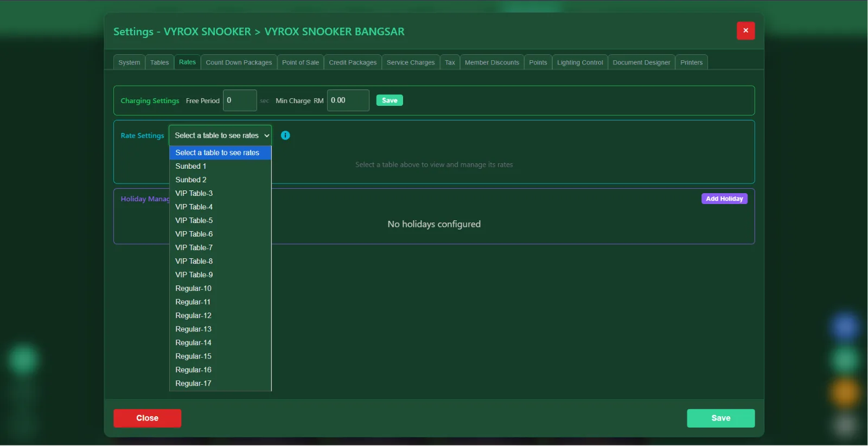The width and height of the screenshot is (868, 446).
Task: Switch to Service Charges tab
Action: point(411,62)
